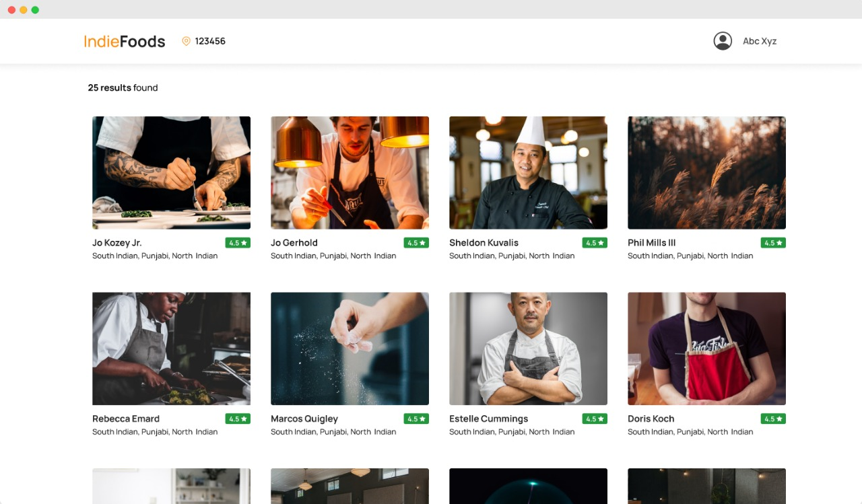Click Phil Mills III's 4.5 rating badge
Viewport: 862px width, 504px height.
773,243
